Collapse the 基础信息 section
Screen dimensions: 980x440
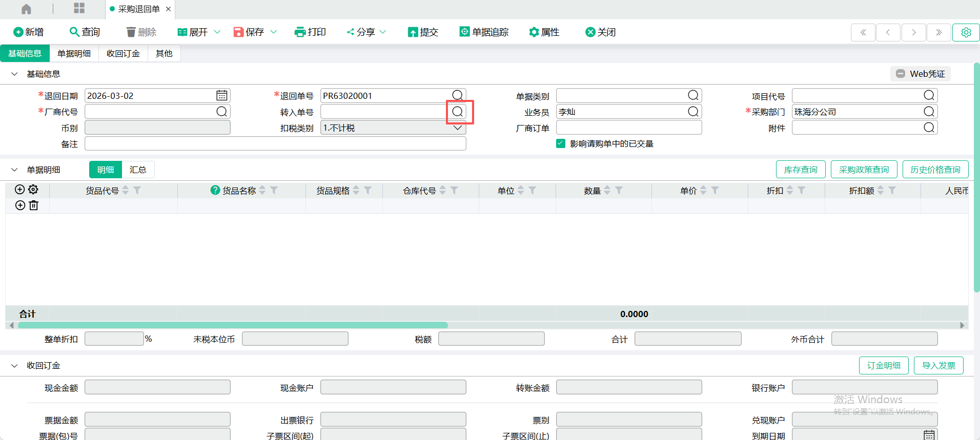point(14,74)
